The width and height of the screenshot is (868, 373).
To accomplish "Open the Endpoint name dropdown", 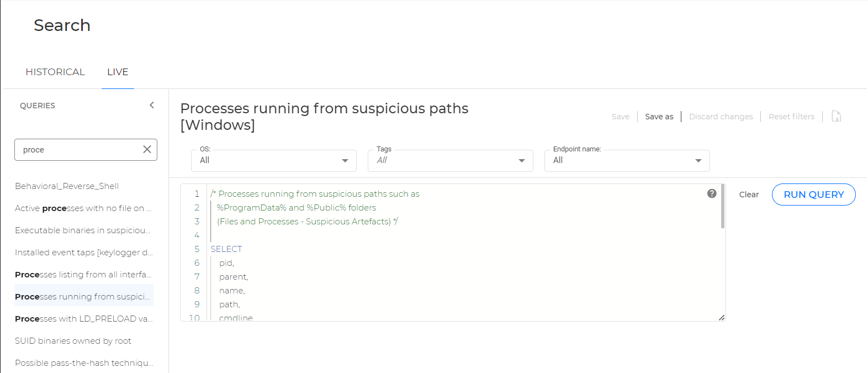I will pyautogui.click(x=627, y=161).
